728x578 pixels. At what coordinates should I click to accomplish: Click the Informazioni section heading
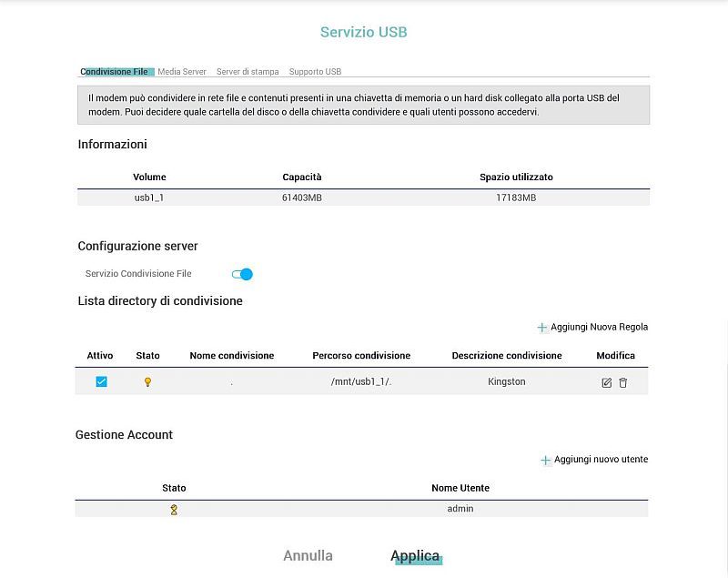tap(112, 145)
